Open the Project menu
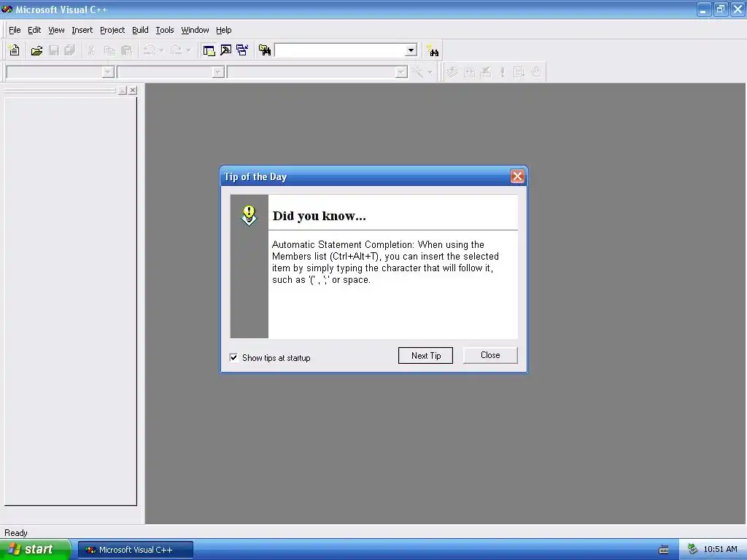Screen dimensions: 747x560 pos(112,30)
